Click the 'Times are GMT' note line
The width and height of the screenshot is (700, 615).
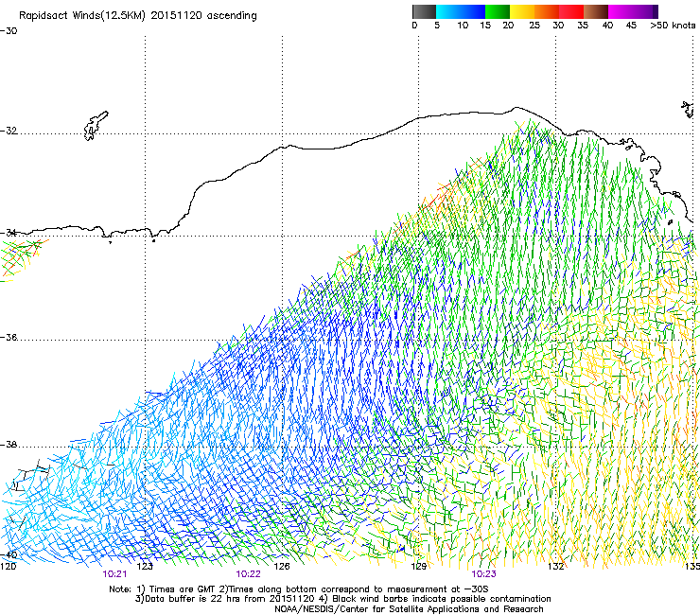(x=299, y=589)
